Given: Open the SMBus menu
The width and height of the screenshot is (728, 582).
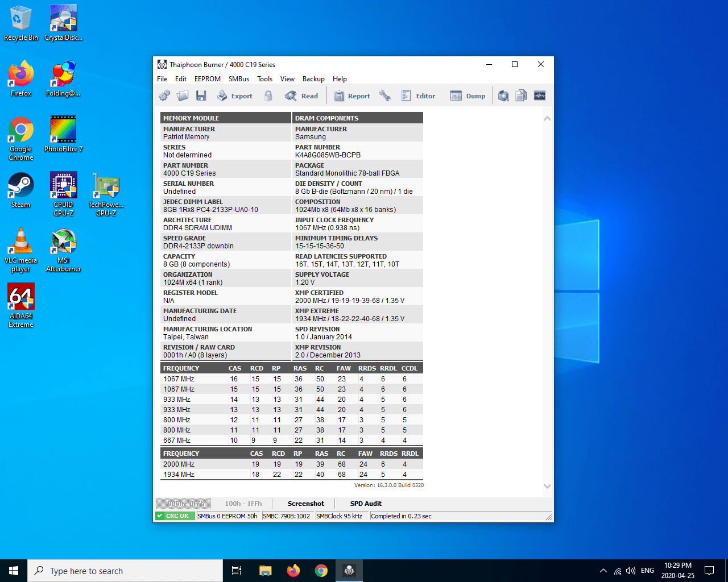Looking at the screenshot, I should point(239,79).
